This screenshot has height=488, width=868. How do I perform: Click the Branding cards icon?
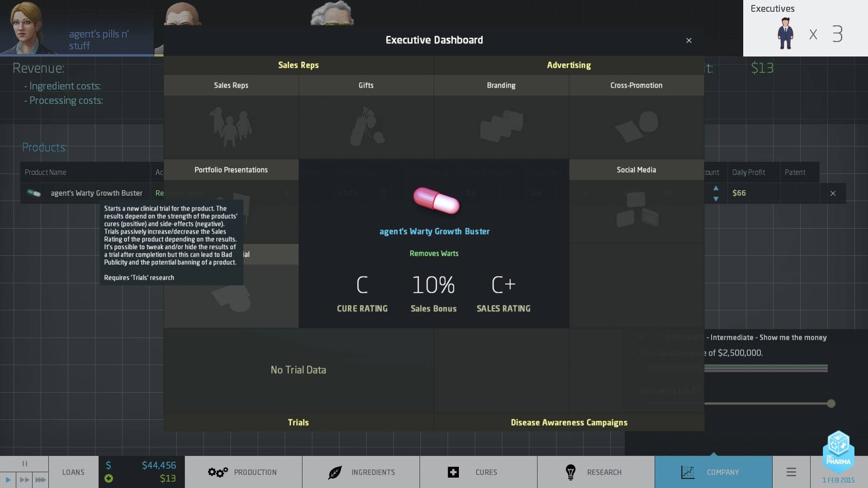[x=501, y=126]
